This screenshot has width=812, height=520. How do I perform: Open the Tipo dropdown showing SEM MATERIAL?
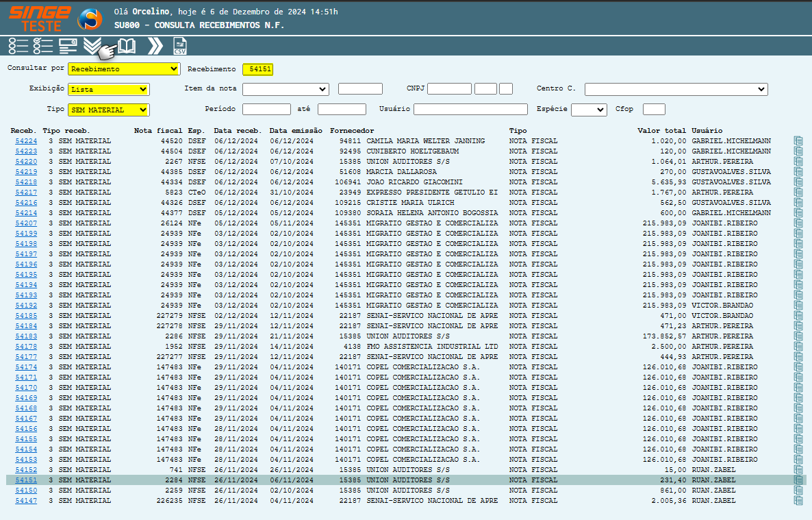pos(108,110)
